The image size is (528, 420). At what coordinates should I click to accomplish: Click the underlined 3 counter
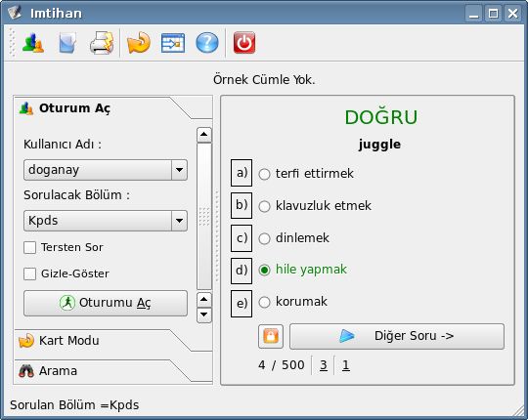[324, 365]
